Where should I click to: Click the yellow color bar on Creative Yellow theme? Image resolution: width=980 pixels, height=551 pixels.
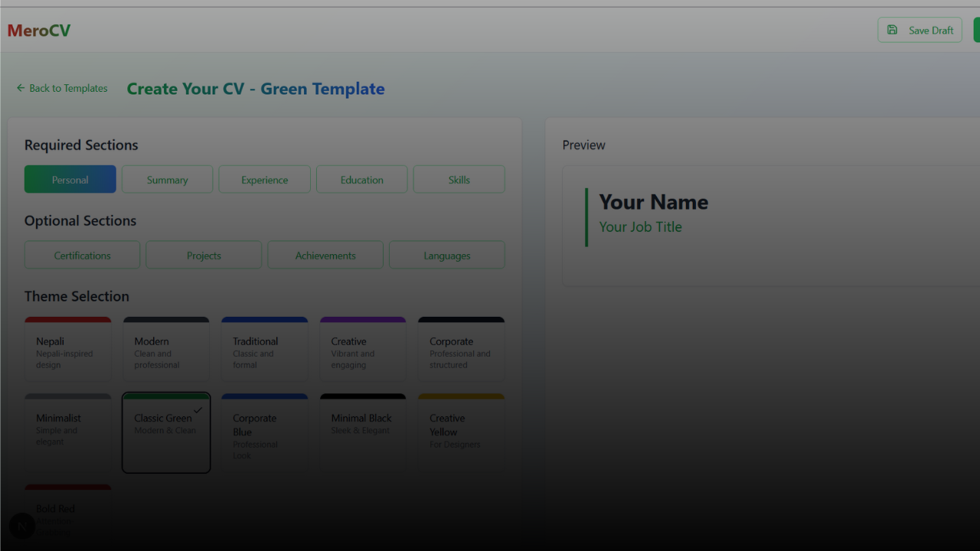point(461,396)
